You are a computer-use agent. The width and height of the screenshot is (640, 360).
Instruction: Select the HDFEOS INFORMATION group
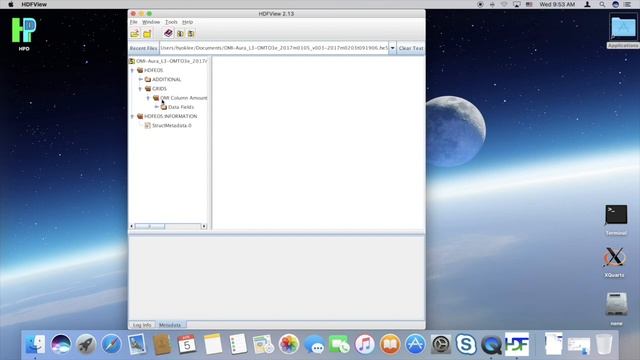[171, 116]
